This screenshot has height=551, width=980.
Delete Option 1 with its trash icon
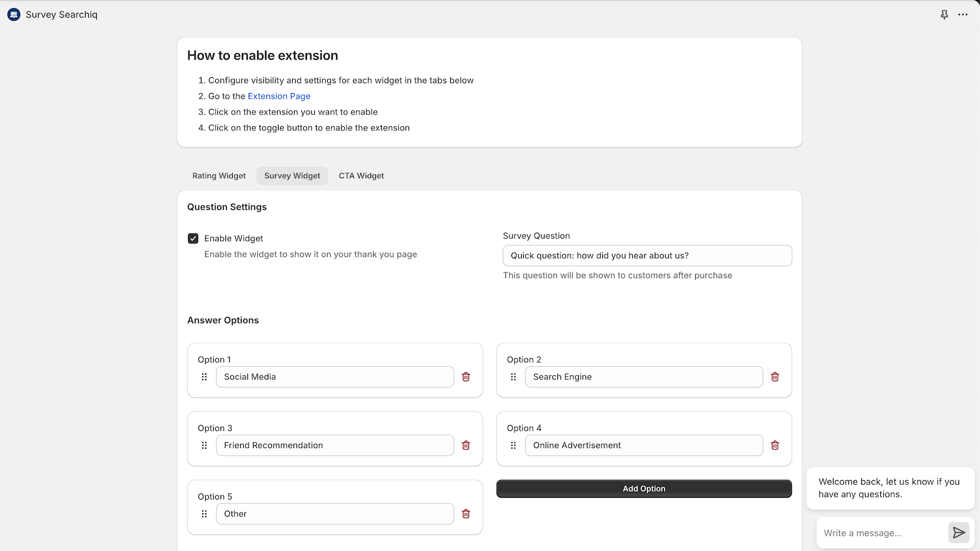(466, 377)
